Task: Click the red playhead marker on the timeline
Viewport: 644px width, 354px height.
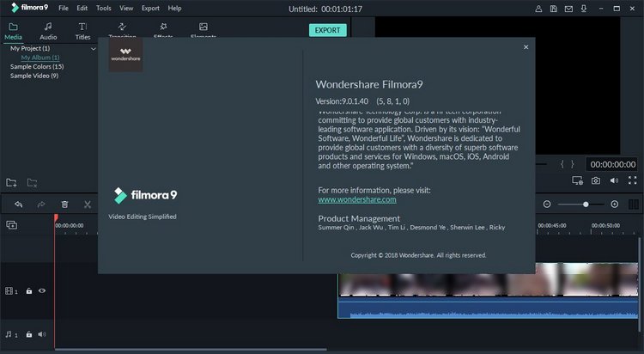Action: 56,217
